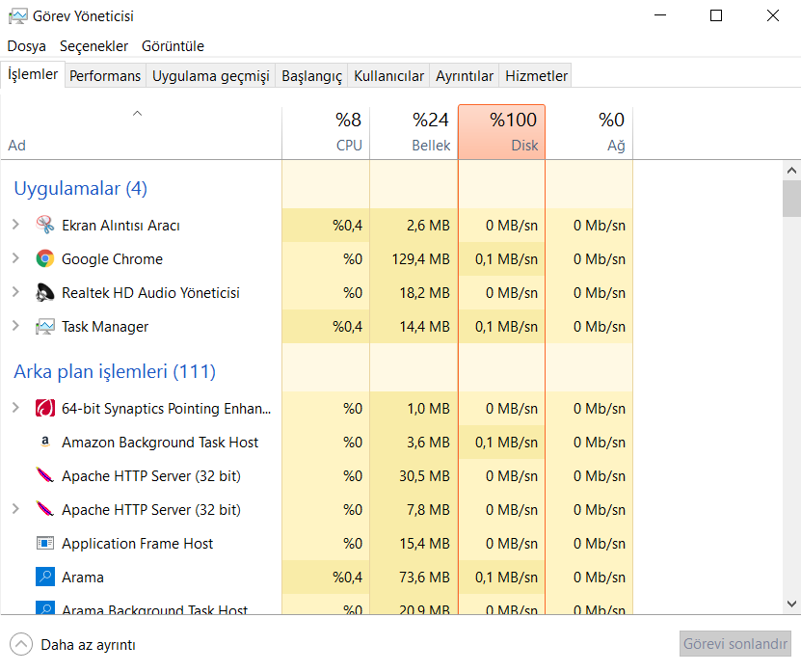
Task: Open the Dosya menu
Action: coord(27,46)
